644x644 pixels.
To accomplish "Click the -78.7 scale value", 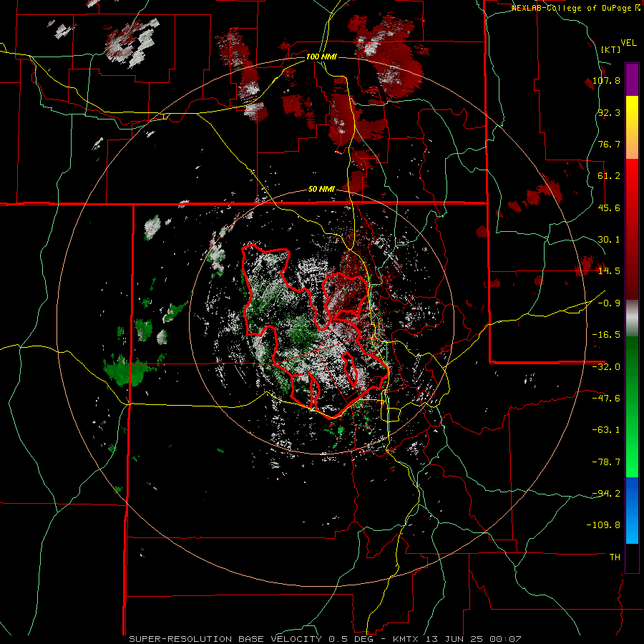I will pyautogui.click(x=606, y=462).
